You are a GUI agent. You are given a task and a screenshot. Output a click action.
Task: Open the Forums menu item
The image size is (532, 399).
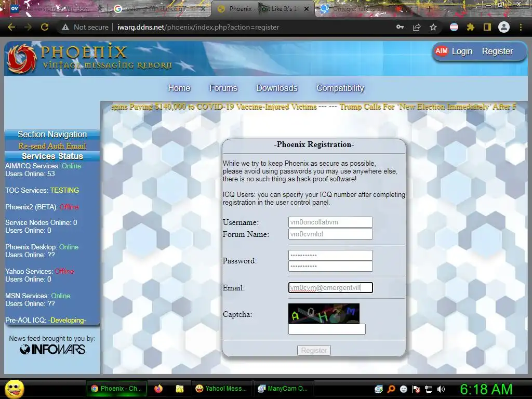pyautogui.click(x=223, y=88)
